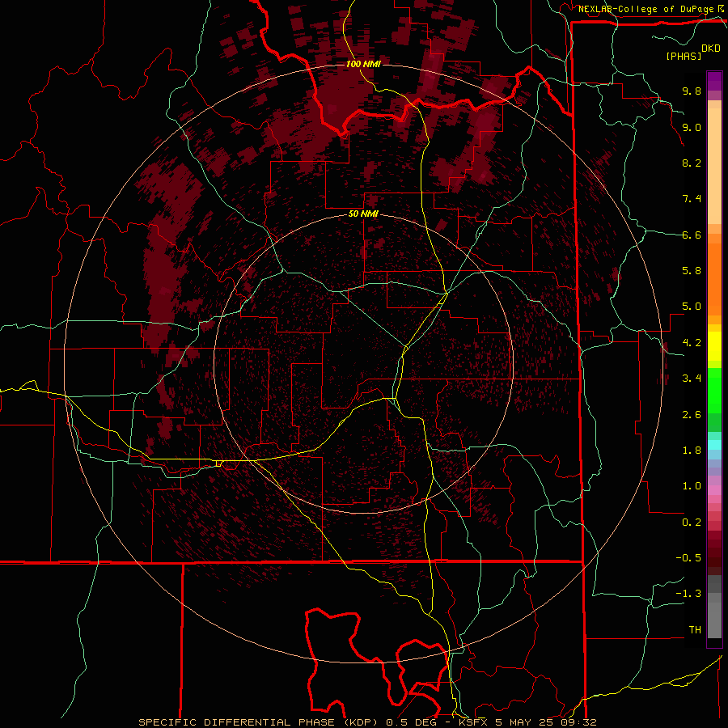The height and width of the screenshot is (728, 728).
Task: Click the DKD units label
Action: click(711, 49)
